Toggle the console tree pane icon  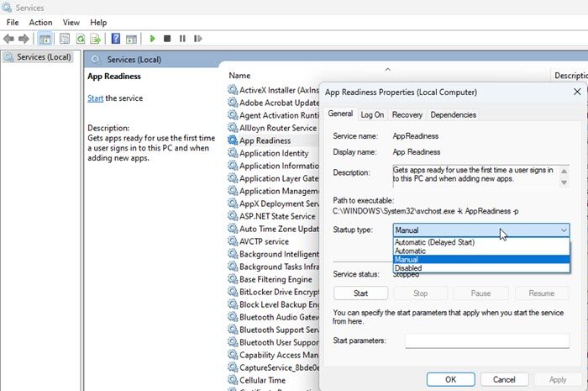coord(45,39)
